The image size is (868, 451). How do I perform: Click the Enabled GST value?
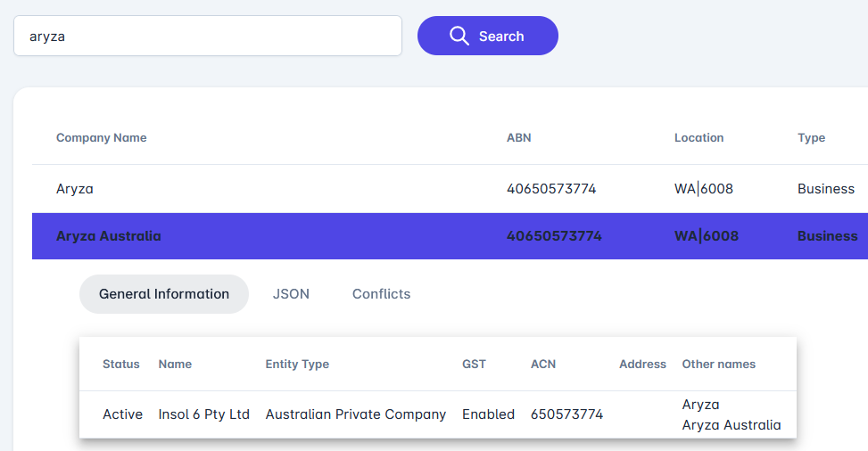(x=488, y=414)
